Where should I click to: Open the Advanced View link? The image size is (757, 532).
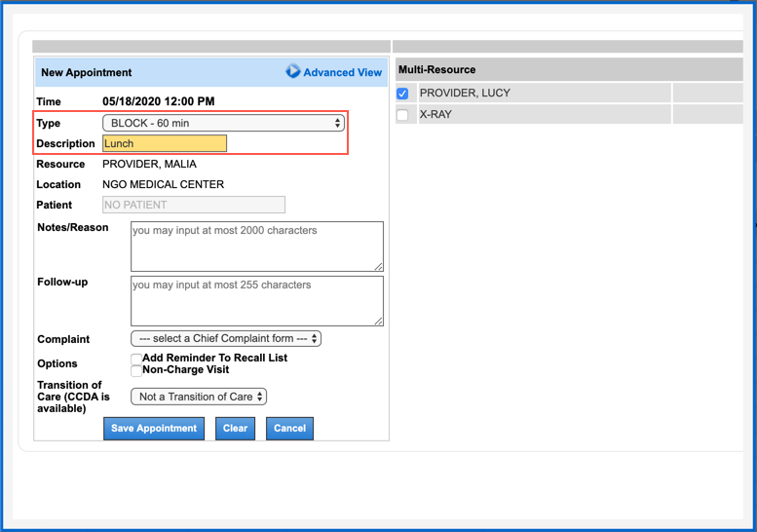click(x=342, y=72)
